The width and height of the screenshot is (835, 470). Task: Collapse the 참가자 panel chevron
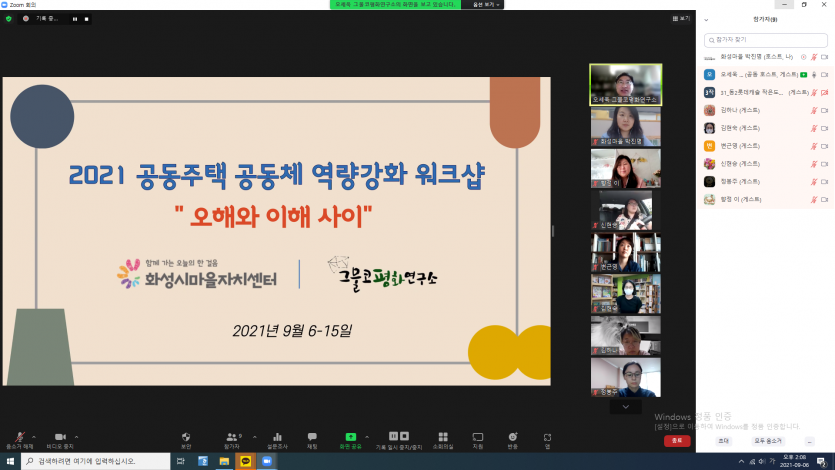click(706, 20)
